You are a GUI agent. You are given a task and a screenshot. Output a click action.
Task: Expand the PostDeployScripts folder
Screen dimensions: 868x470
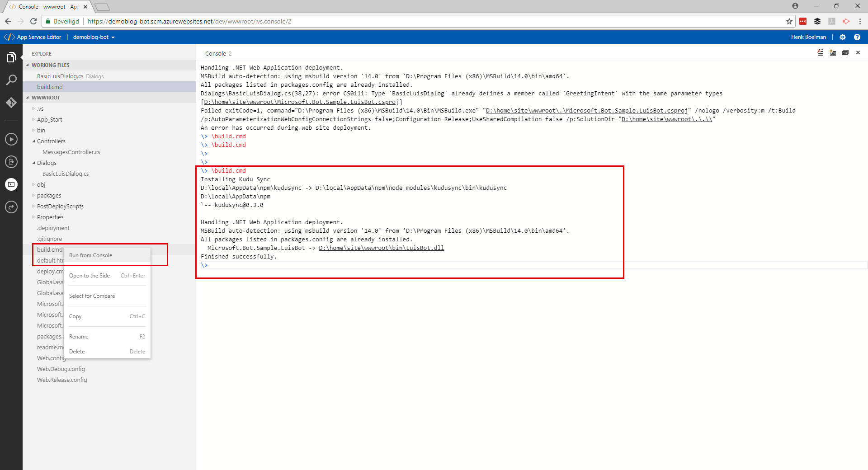(33, 206)
